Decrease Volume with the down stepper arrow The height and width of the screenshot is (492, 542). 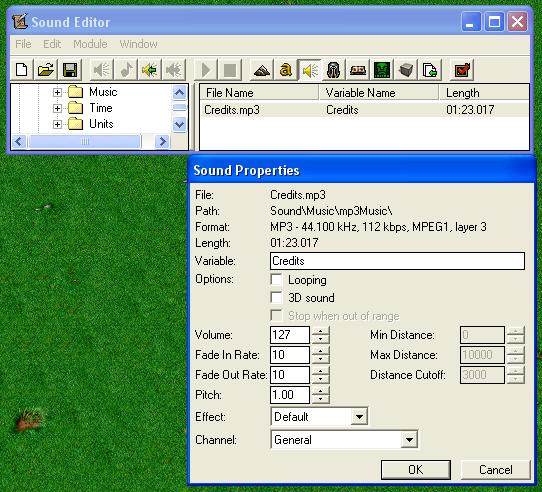pos(321,339)
